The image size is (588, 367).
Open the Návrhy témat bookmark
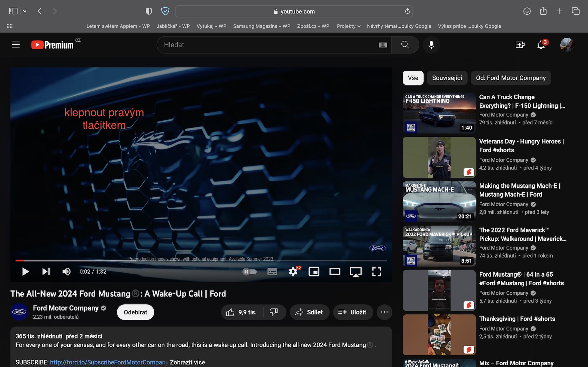click(399, 26)
